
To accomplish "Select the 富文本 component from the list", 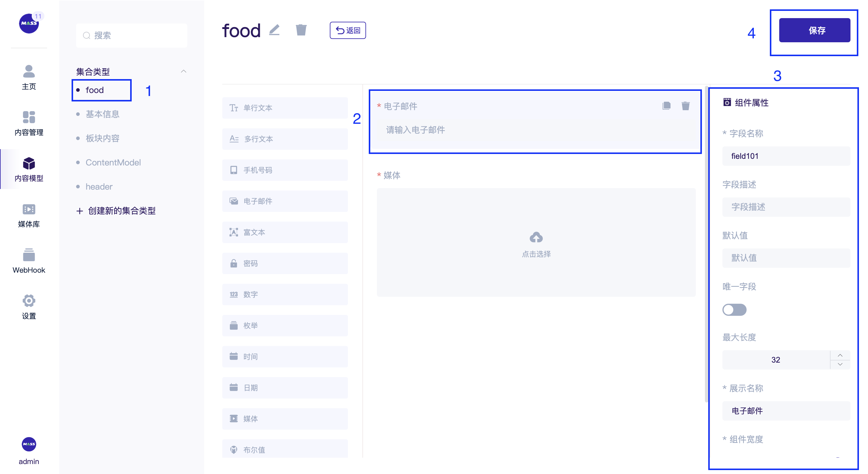I will coord(285,232).
